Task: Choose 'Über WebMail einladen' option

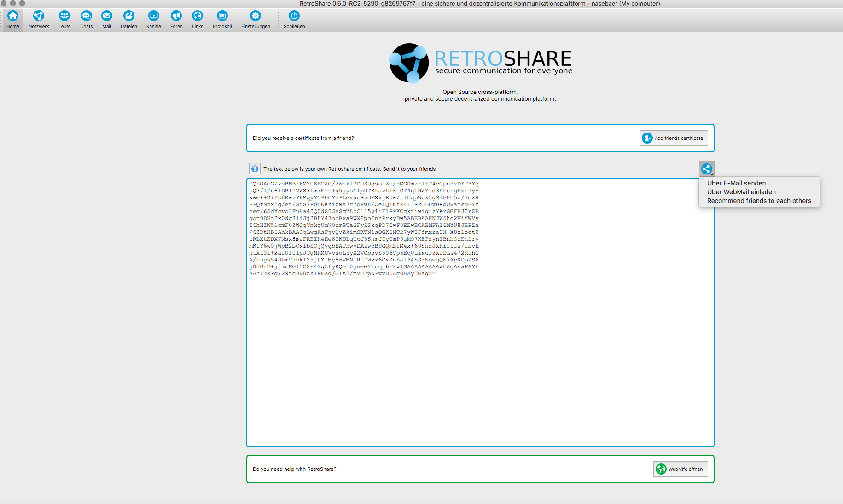Action: point(741,192)
